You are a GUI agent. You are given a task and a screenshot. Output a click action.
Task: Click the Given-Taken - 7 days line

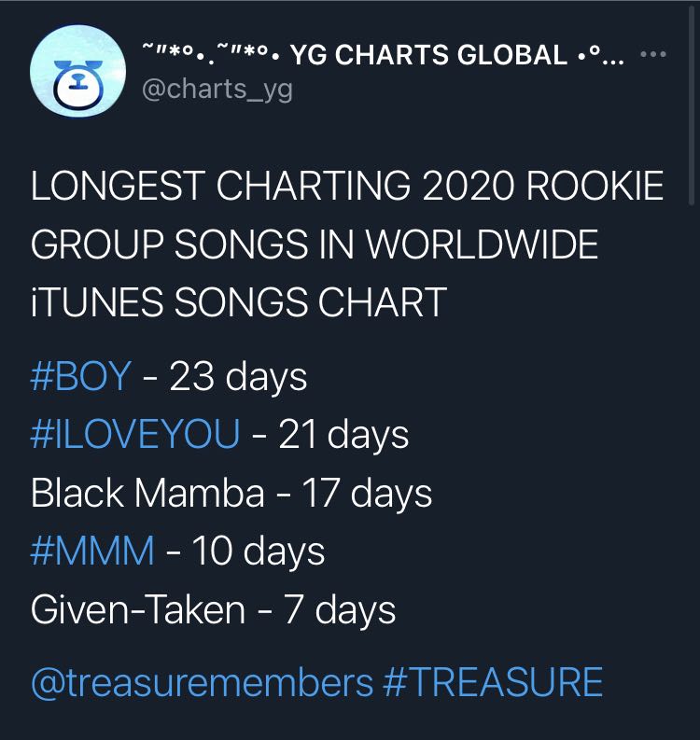(213, 609)
